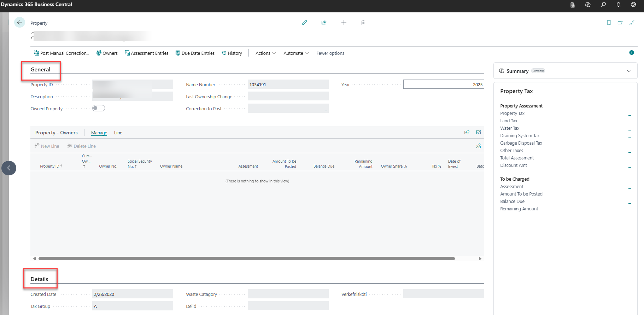The width and height of the screenshot is (644, 315).
Task: Sort by Property ID column header
Action: point(51,166)
